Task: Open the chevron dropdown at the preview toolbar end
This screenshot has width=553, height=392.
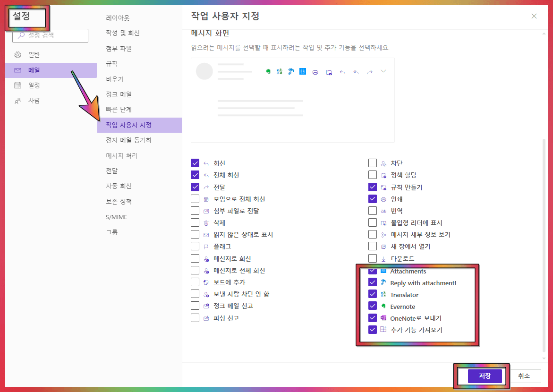Action: pyautogui.click(x=383, y=72)
